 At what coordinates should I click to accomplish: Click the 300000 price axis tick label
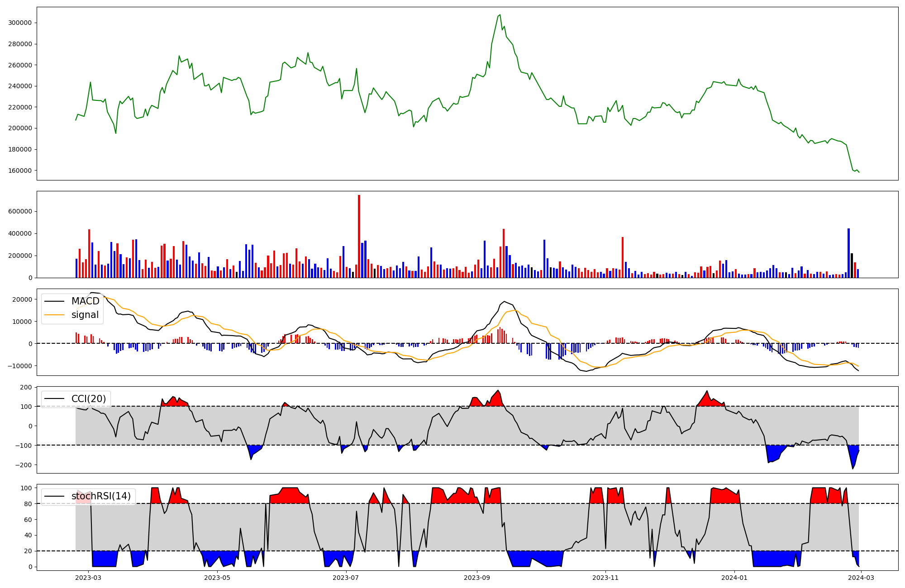point(20,23)
